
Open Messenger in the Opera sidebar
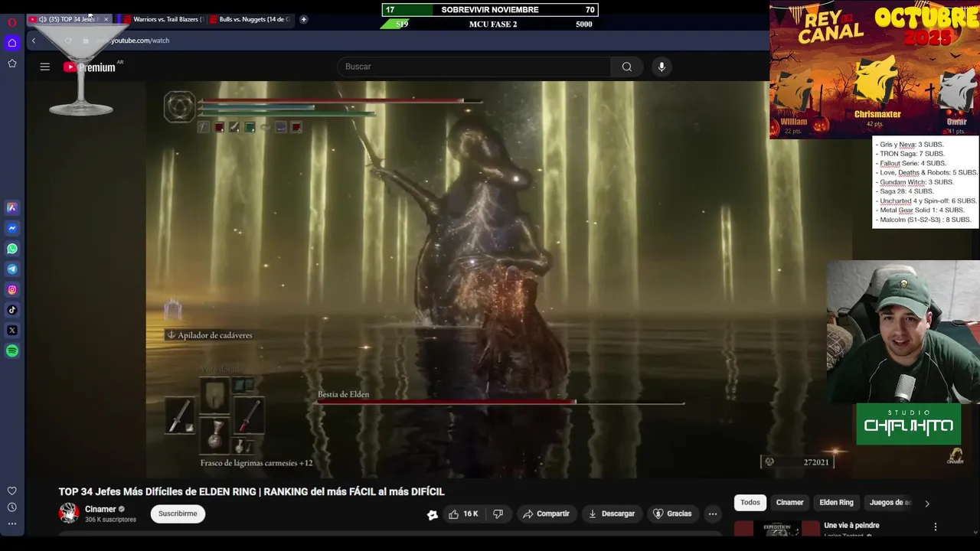pos(12,228)
